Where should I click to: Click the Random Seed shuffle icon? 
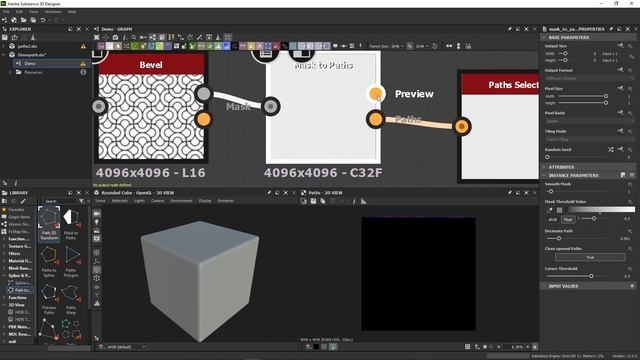click(x=611, y=149)
